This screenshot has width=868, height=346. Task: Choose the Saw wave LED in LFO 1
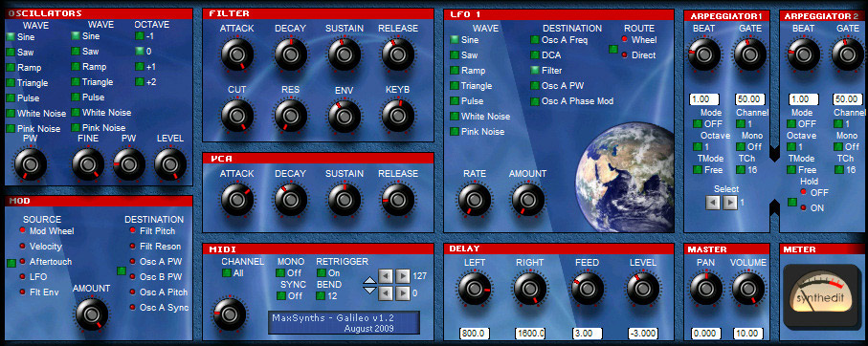(455, 55)
